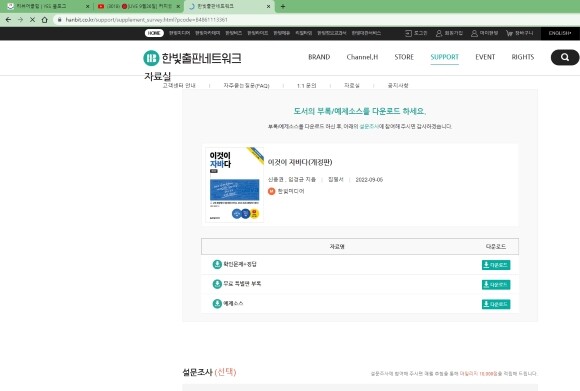This screenshot has width=580, height=391.
Task: Click the Hanbit round green logo
Action: click(x=151, y=58)
